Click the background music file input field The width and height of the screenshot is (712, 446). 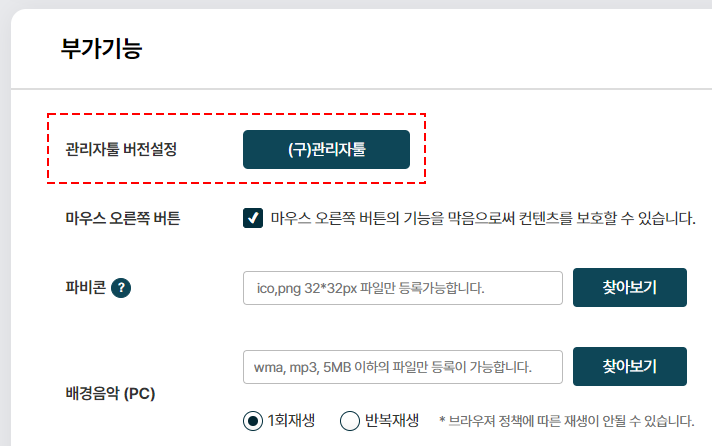point(403,367)
